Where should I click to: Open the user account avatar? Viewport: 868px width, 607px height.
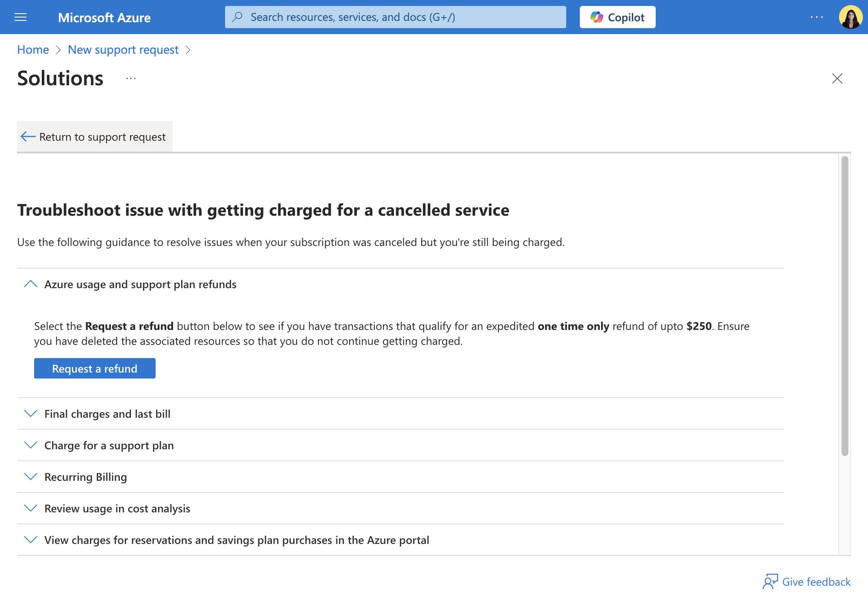(x=851, y=17)
